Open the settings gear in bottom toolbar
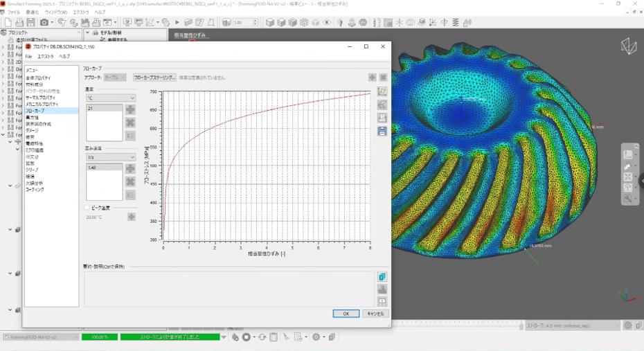 [x=316, y=337]
